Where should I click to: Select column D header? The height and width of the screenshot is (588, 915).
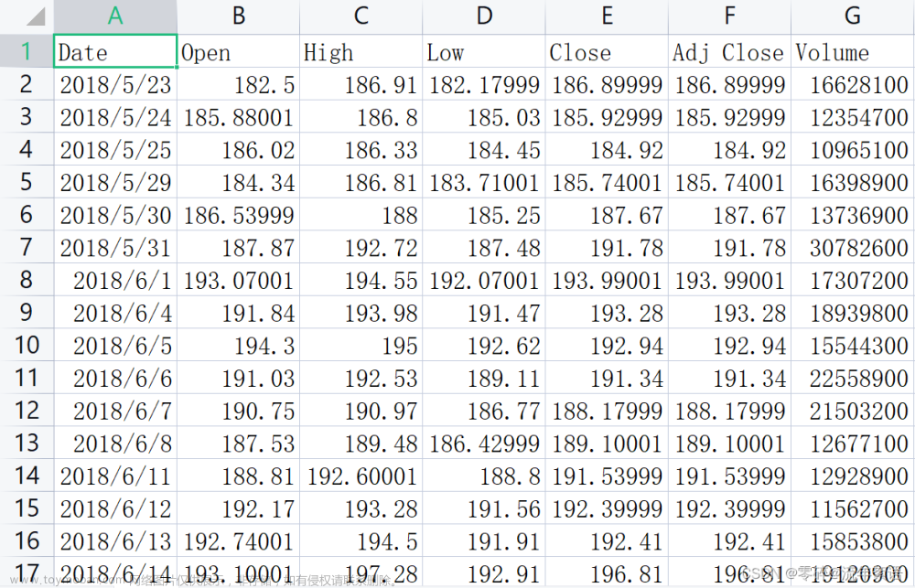(484, 16)
